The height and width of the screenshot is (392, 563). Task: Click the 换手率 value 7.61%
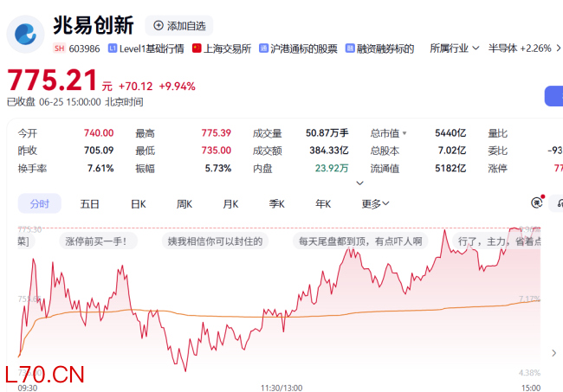[x=100, y=168]
